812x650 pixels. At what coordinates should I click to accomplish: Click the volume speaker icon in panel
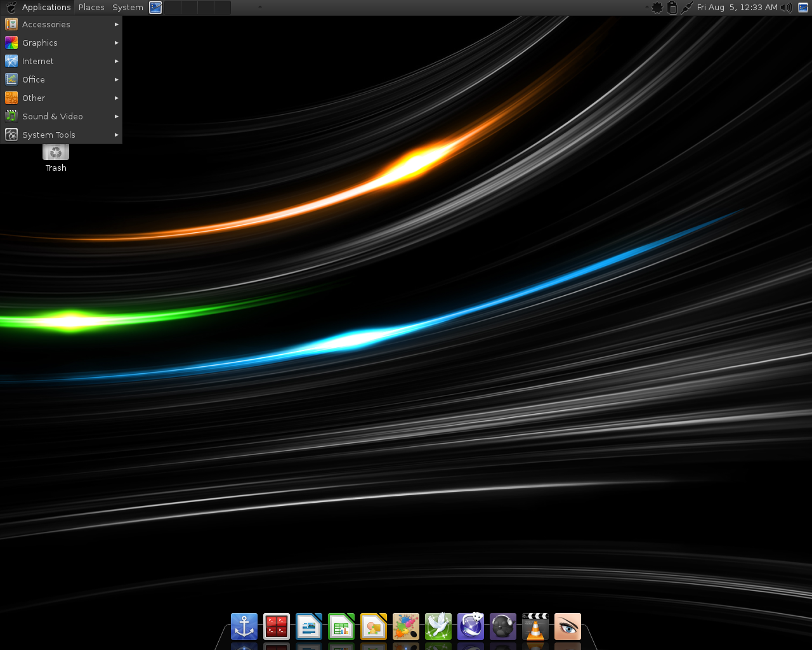[x=787, y=8]
